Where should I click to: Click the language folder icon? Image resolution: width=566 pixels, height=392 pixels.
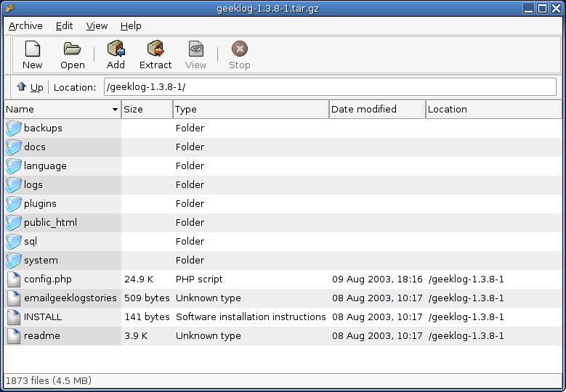pos(14,166)
